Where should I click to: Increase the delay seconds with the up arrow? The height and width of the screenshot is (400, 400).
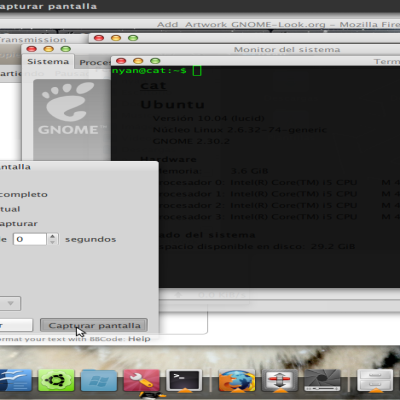(x=52, y=236)
